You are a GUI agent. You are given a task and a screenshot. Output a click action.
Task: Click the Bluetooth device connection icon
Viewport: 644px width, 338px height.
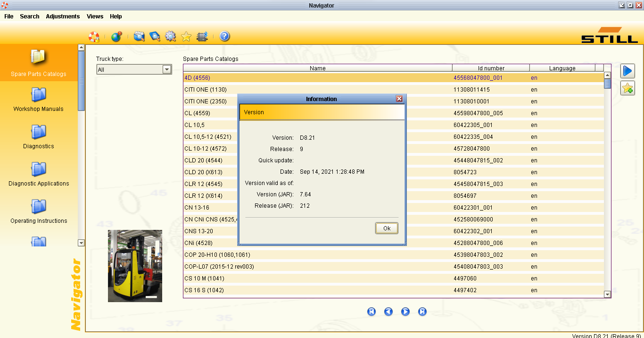202,36
